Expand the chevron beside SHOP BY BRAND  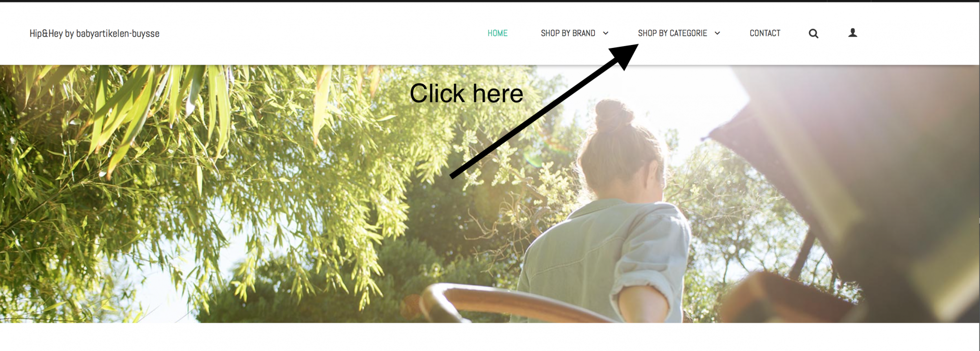coord(606,33)
